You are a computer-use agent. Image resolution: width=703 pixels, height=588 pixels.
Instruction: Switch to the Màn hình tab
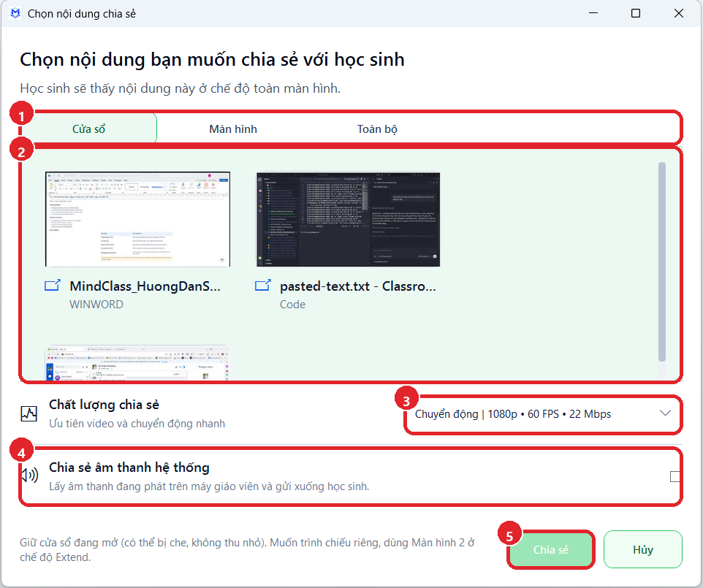click(232, 129)
